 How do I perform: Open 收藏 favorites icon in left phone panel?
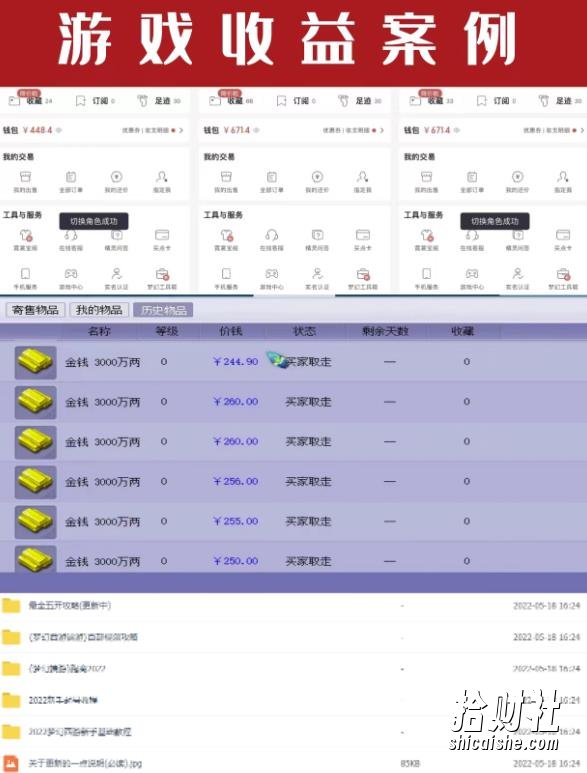[x=14, y=101]
